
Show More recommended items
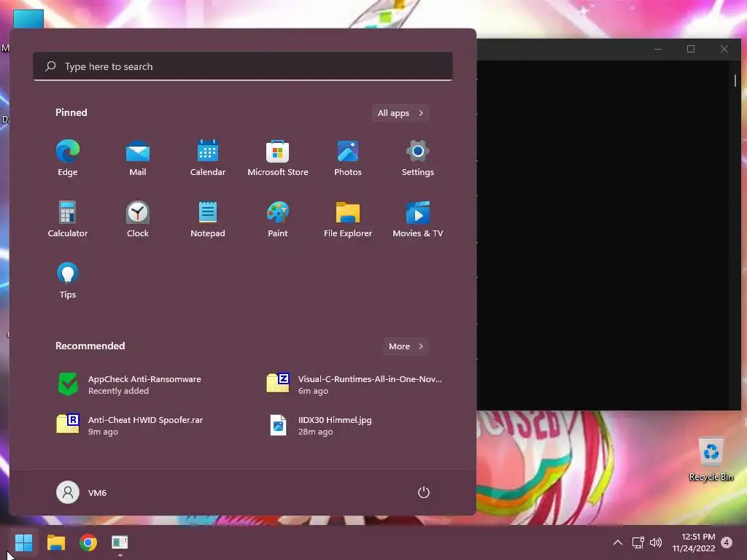coord(406,346)
